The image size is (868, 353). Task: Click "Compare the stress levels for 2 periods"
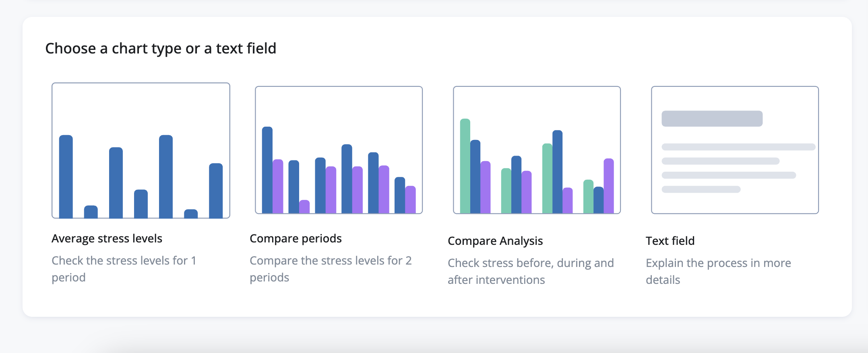tap(331, 269)
